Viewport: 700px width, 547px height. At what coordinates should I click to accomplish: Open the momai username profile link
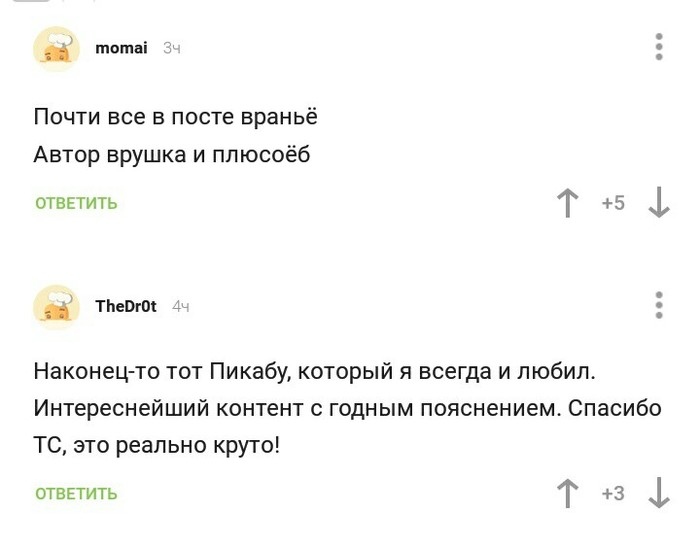tap(121, 48)
